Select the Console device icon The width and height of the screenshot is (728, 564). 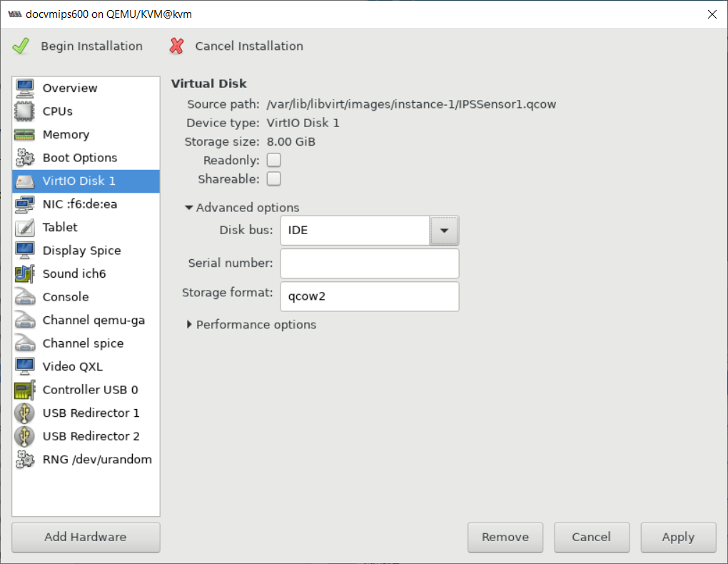[24, 297]
